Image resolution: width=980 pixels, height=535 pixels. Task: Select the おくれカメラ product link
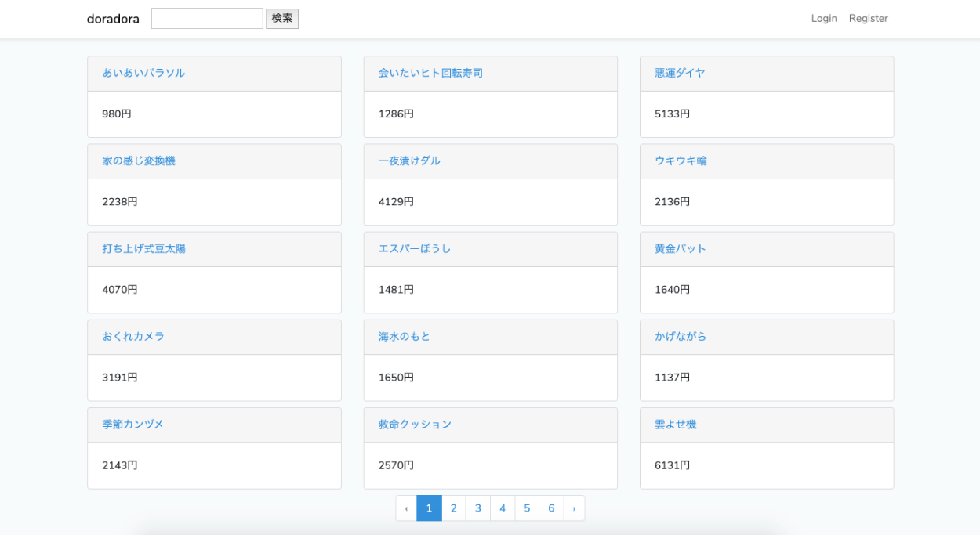pos(133,336)
